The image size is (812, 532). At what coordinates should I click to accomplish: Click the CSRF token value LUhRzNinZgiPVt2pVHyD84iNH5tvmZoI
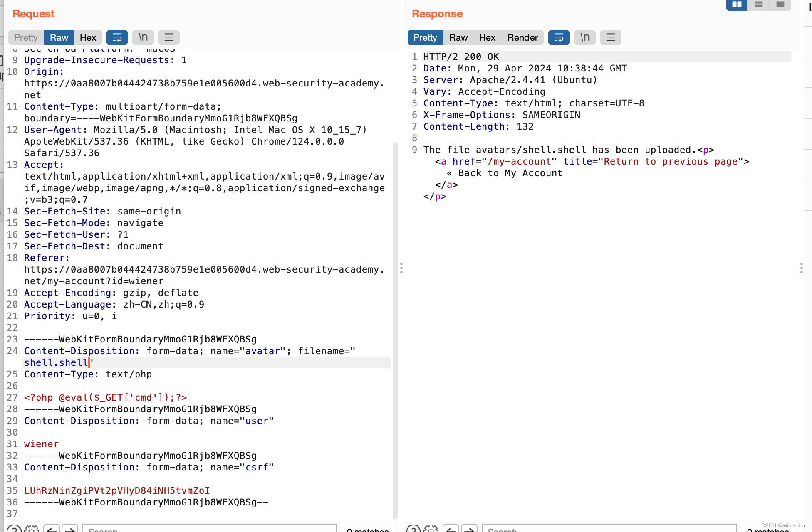point(117,490)
